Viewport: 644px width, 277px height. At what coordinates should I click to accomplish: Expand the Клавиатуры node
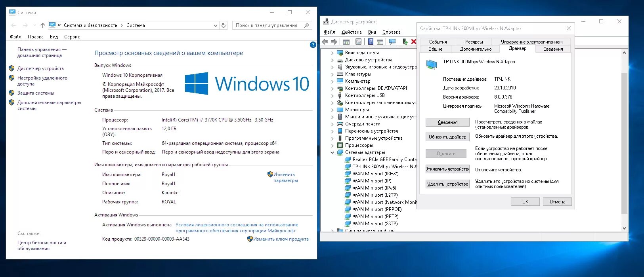332,74
